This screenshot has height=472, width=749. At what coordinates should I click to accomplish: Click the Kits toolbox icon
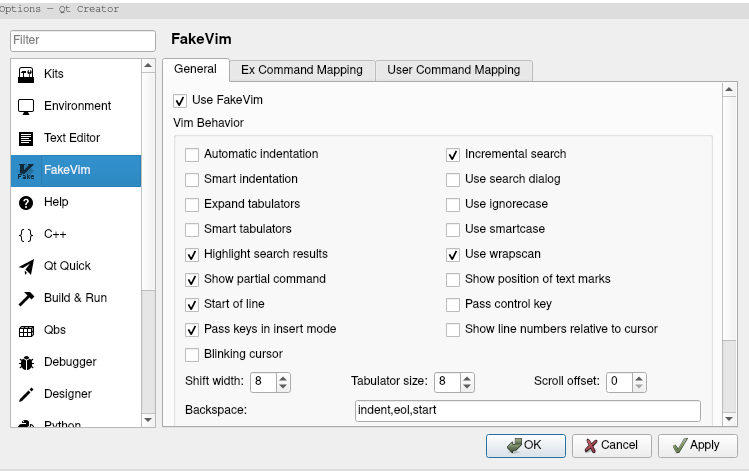click(x=26, y=75)
